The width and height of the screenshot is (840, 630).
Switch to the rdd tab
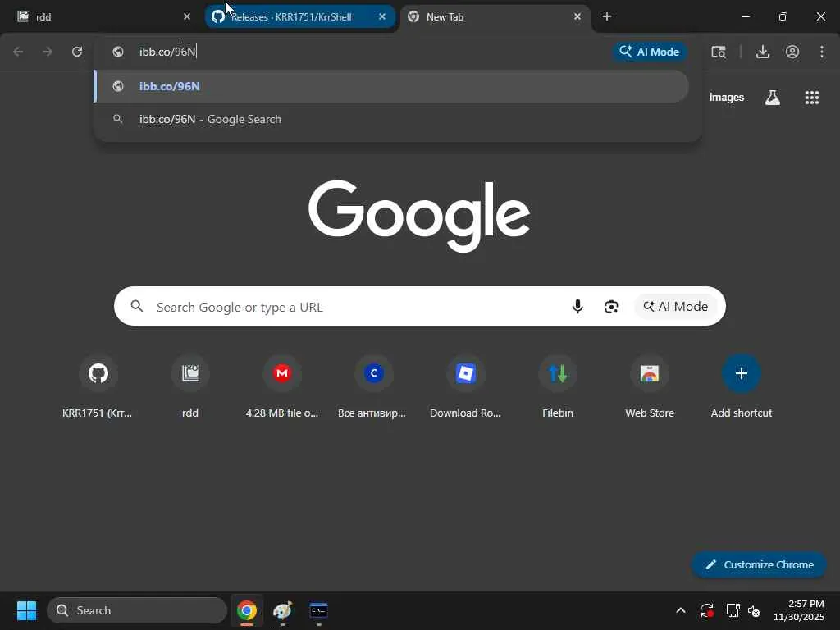(102, 17)
